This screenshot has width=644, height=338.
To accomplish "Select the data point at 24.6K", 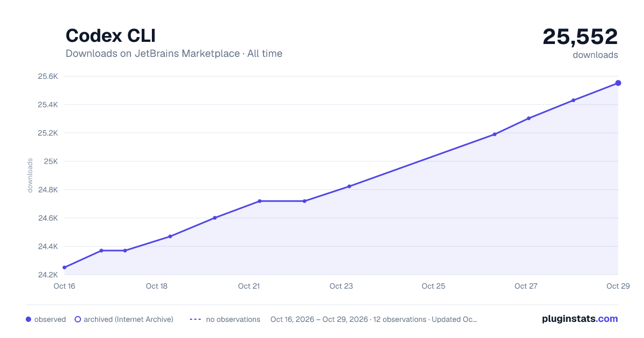I will coord(215,218).
